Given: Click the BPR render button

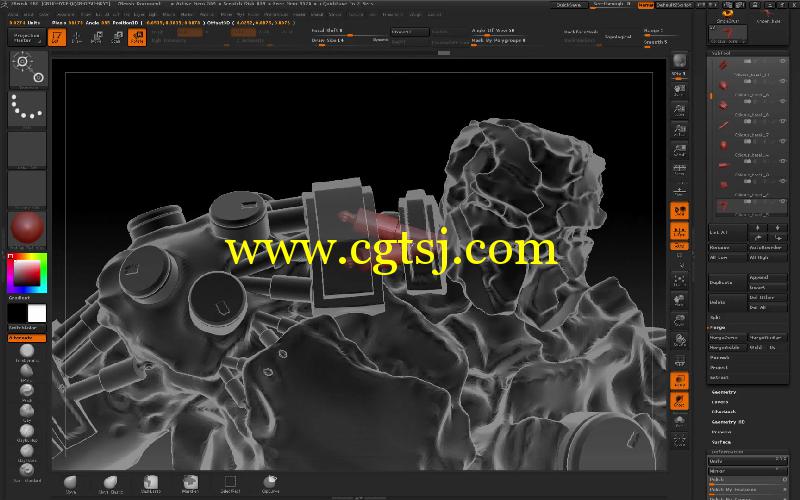Looking at the screenshot, I should point(679,61).
